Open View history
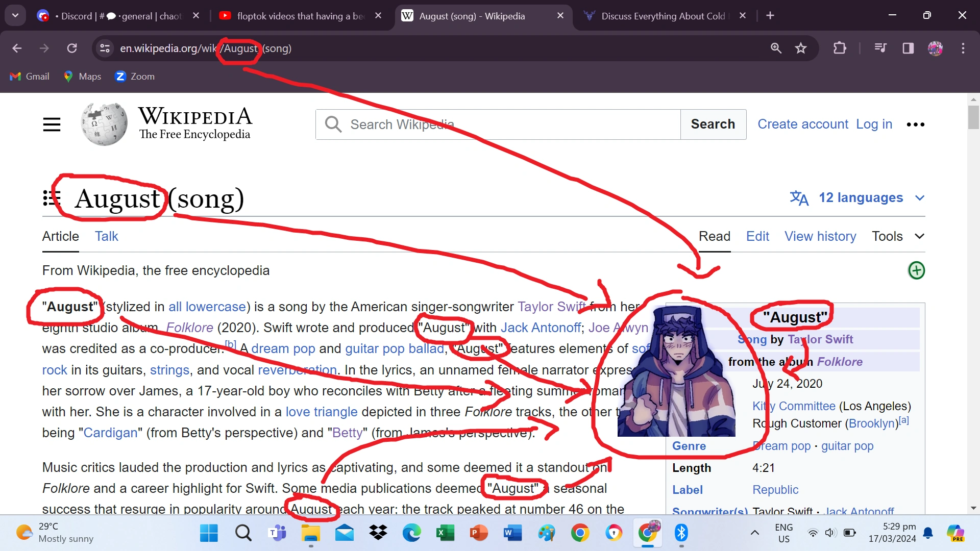Image resolution: width=980 pixels, height=551 pixels. (820, 236)
